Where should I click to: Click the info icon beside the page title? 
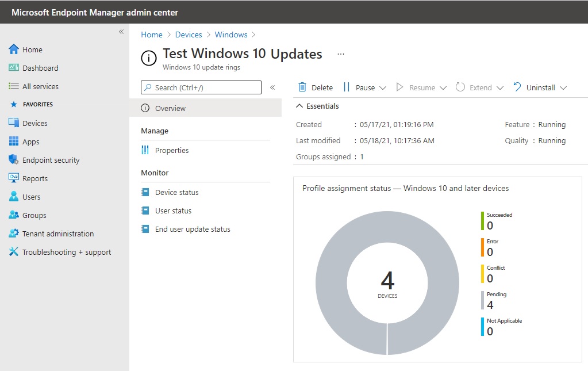point(149,58)
